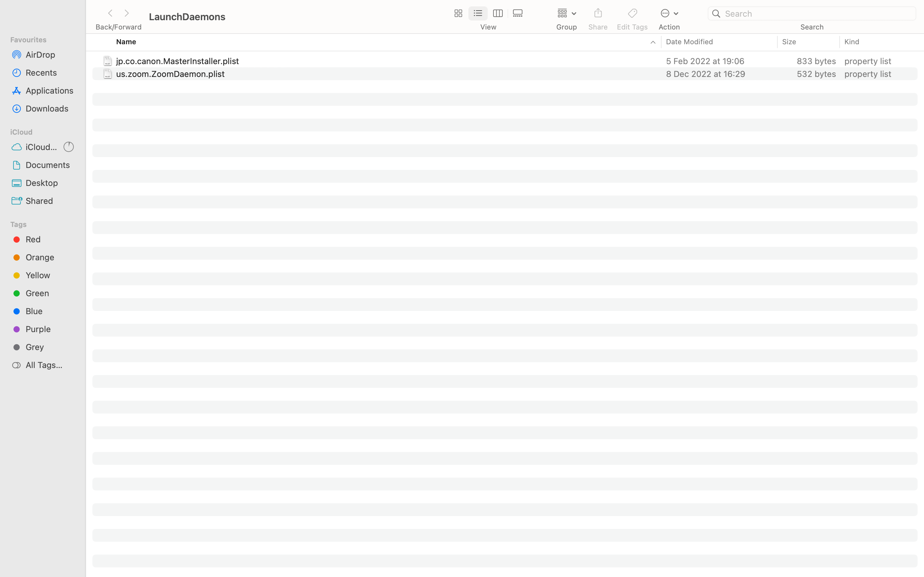Viewport: 924px width, 577px height.
Task: Open the Group dropdown menu
Action: pyautogui.click(x=566, y=13)
